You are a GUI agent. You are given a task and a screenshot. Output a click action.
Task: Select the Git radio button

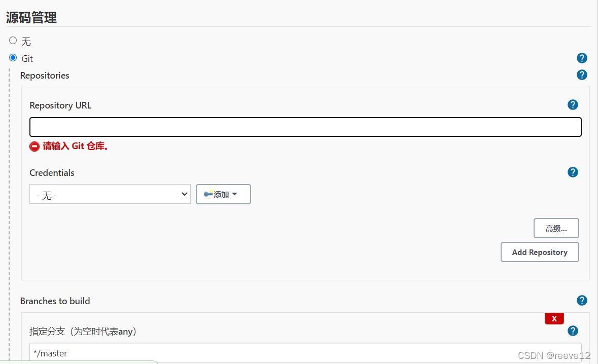13,58
